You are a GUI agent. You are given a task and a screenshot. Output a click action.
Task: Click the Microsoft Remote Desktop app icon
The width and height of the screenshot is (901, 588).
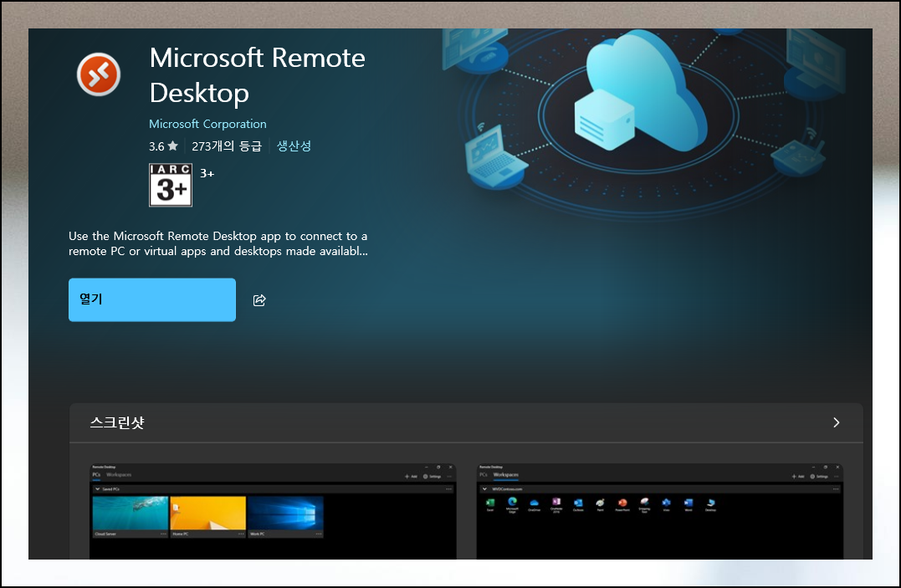click(99, 74)
